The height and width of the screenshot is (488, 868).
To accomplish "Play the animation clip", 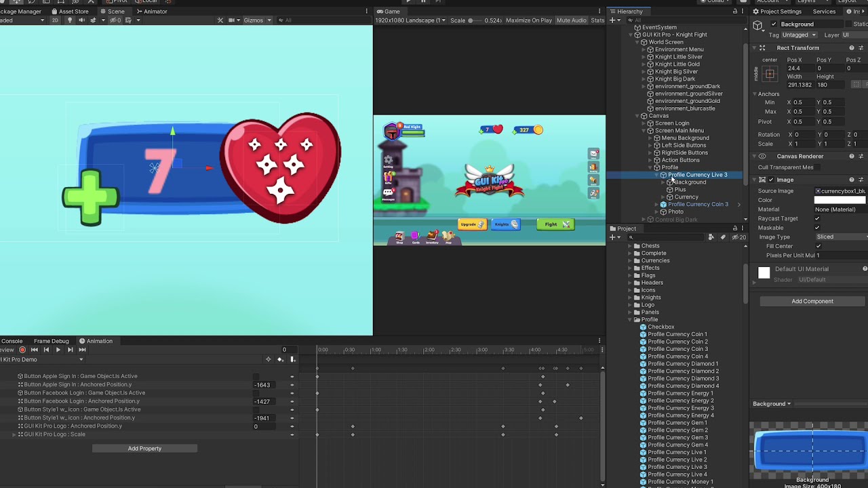I will coord(58,350).
